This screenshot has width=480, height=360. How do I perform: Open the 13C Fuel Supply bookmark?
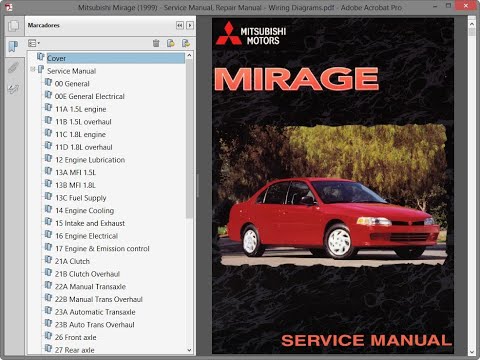[81, 198]
